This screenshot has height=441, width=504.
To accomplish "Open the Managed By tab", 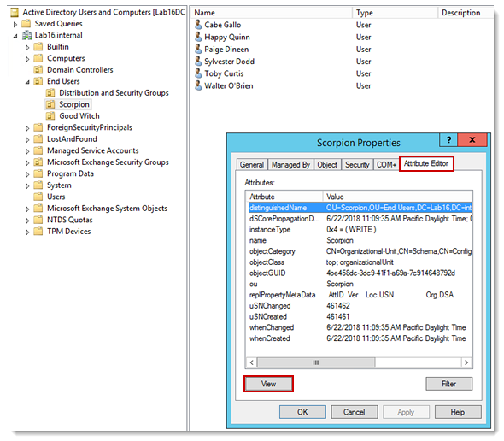I will click(x=290, y=165).
